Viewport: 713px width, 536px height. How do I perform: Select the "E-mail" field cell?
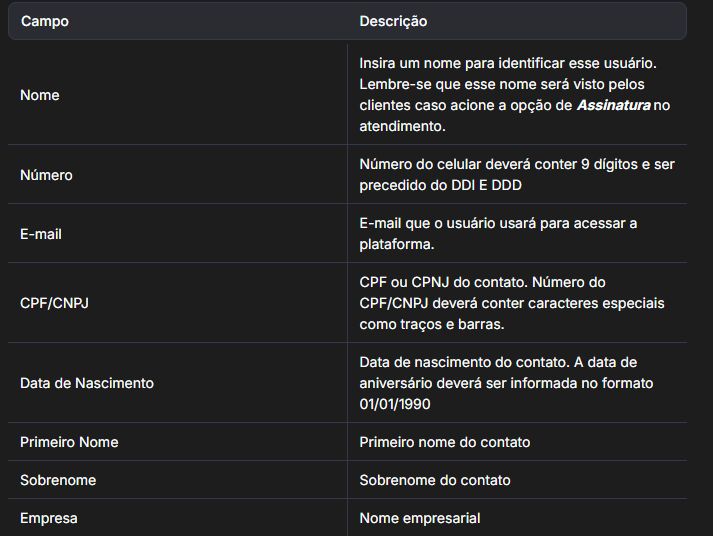point(41,234)
